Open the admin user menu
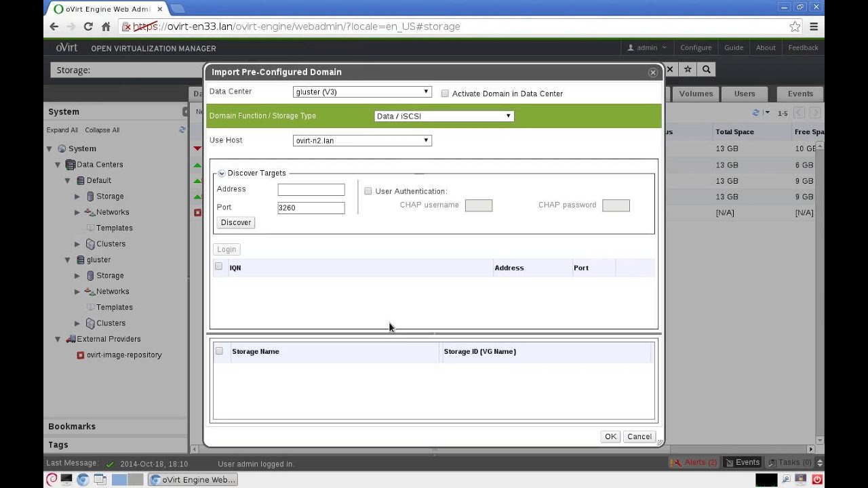The image size is (868, 488). 648,47
